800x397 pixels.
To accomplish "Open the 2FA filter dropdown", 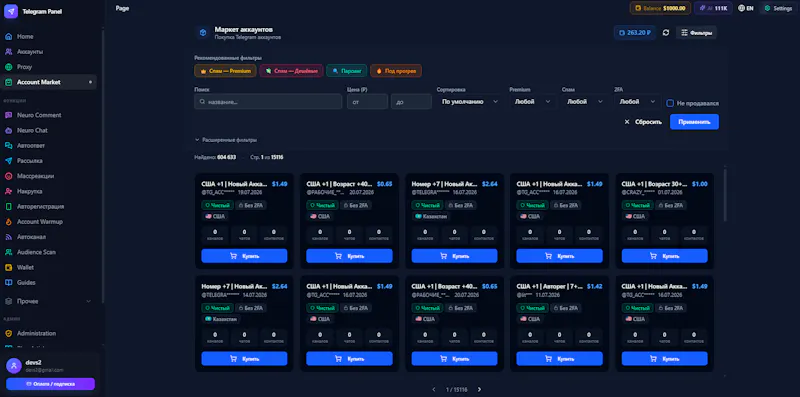I will tap(638, 102).
